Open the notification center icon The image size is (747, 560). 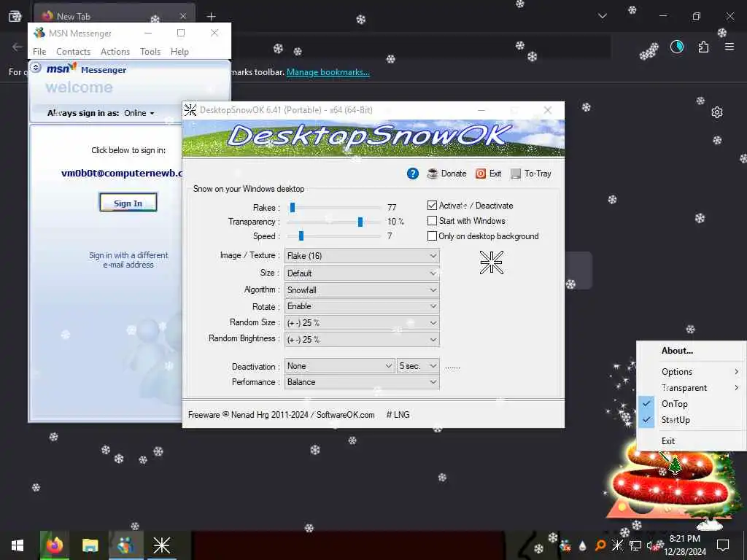[723, 545]
